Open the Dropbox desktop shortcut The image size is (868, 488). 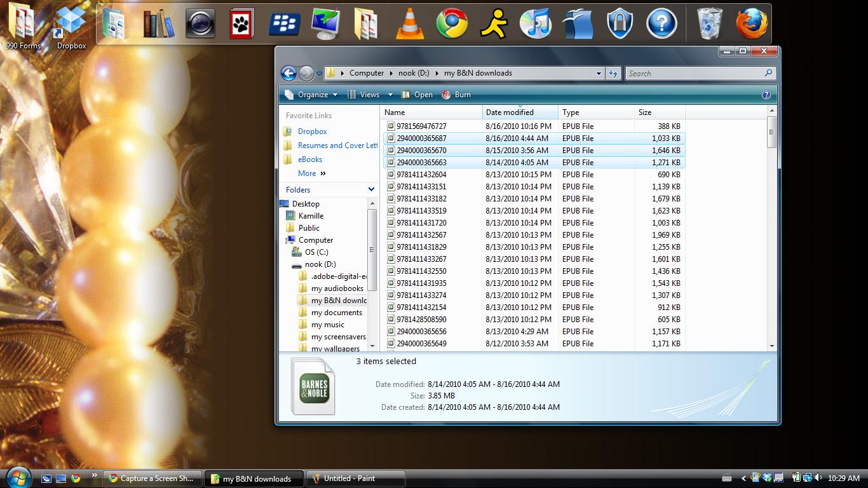coord(71,27)
